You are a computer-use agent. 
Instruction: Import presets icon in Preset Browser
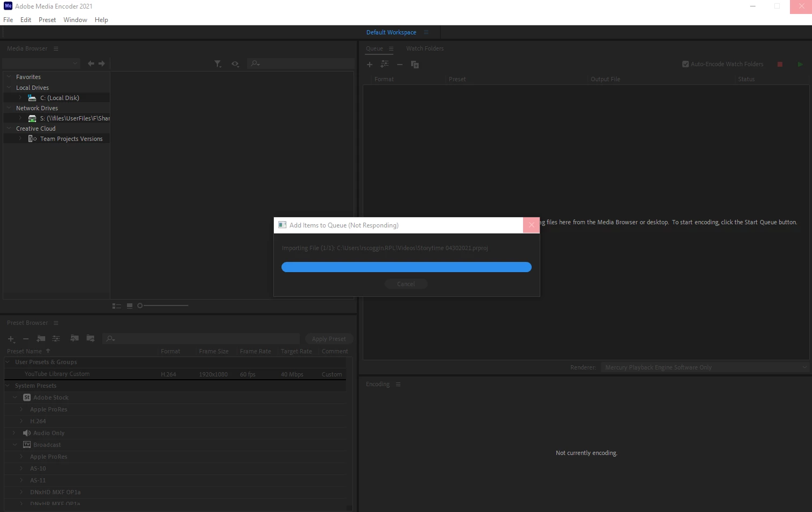click(x=75, y=338)
